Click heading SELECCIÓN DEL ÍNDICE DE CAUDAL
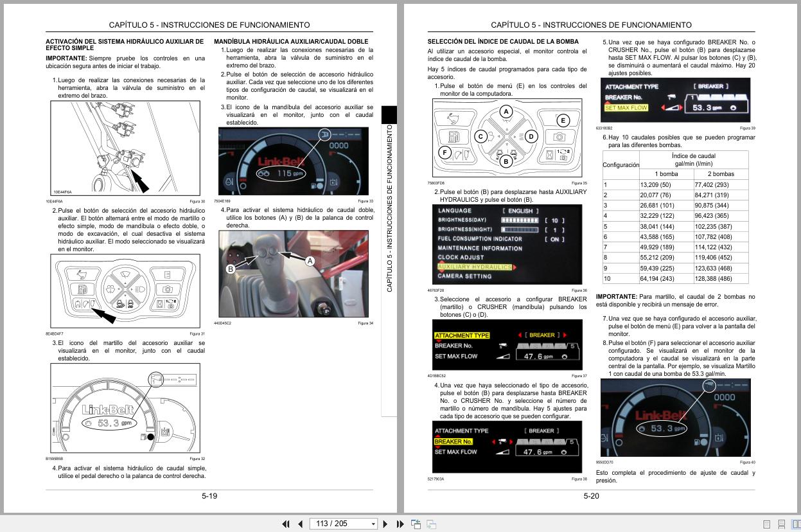The image size is (801, 532). (x=503, y=41)
